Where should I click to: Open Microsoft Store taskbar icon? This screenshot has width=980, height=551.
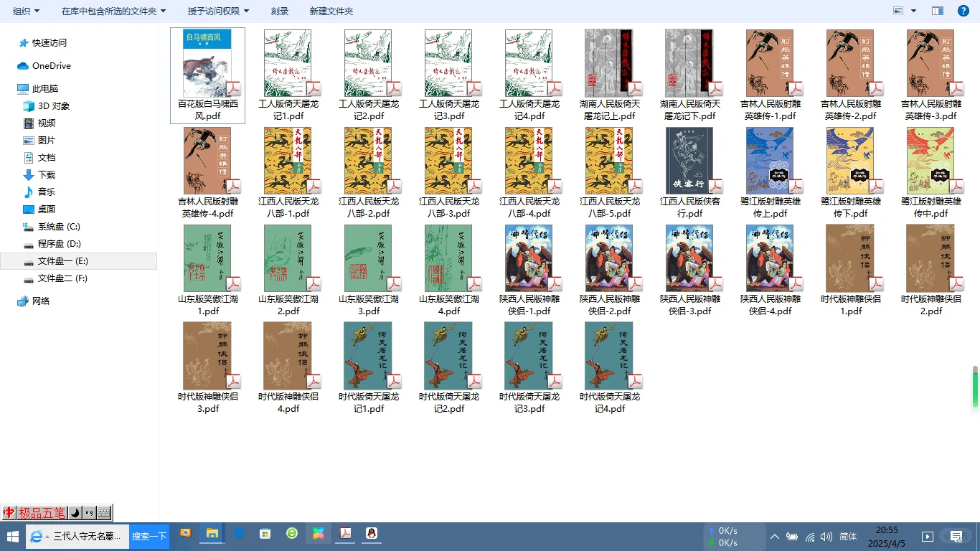click(x=265, y=534)
